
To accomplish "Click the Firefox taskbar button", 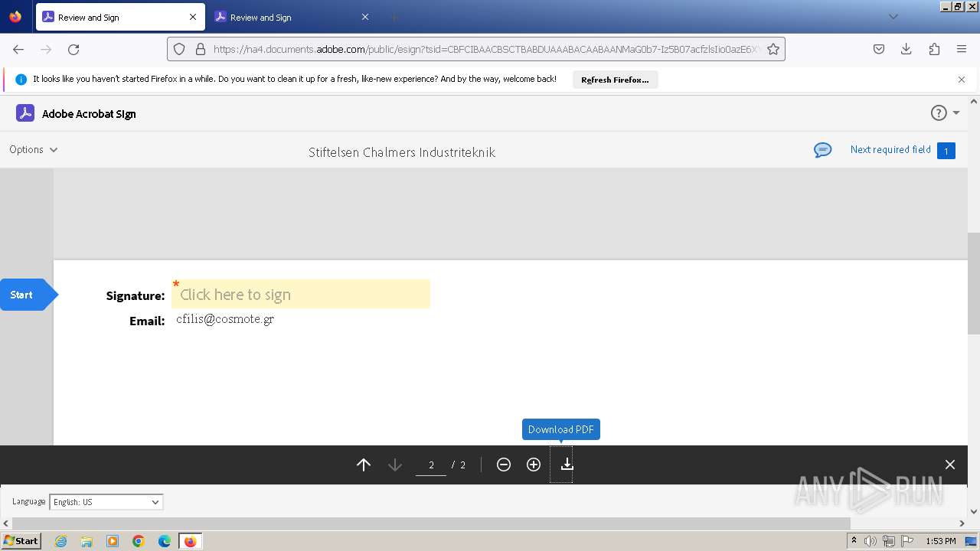I will click(x=190, y=541).
